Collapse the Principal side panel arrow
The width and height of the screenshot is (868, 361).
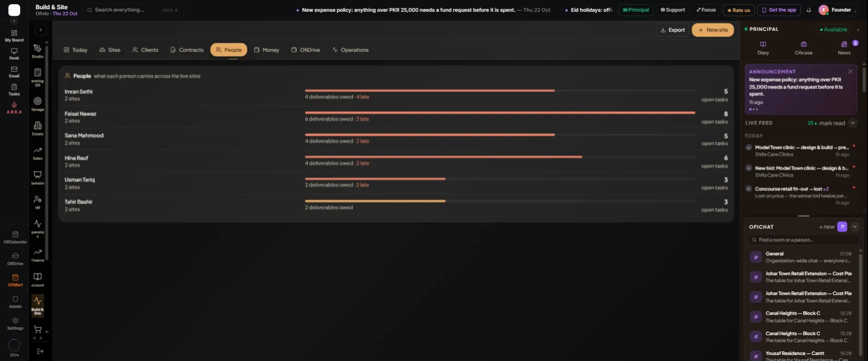858,30
